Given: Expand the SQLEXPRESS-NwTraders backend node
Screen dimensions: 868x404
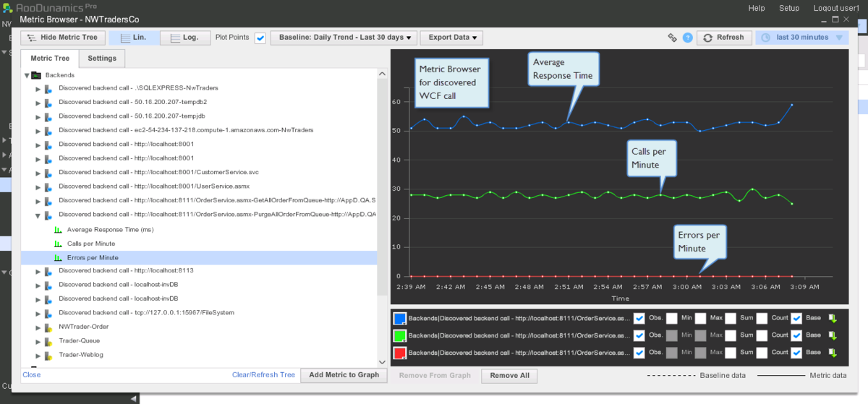Looking at the screenshot, I should 38,89.
